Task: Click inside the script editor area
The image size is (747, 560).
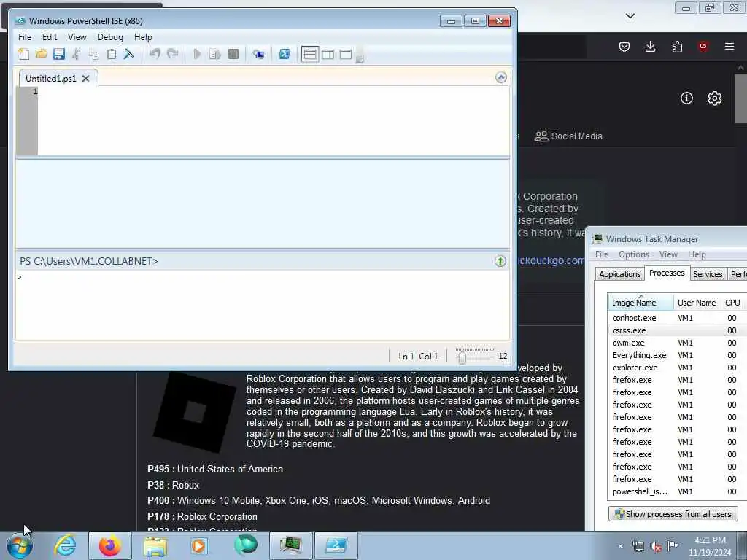Action: [x=274, y=121]
